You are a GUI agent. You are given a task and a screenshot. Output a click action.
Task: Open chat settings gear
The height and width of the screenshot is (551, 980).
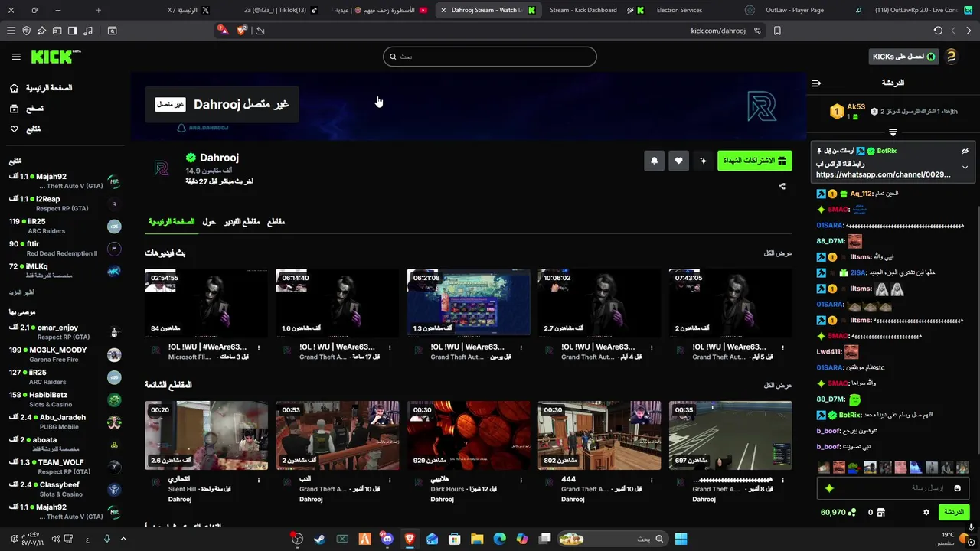tap(926, 512)
